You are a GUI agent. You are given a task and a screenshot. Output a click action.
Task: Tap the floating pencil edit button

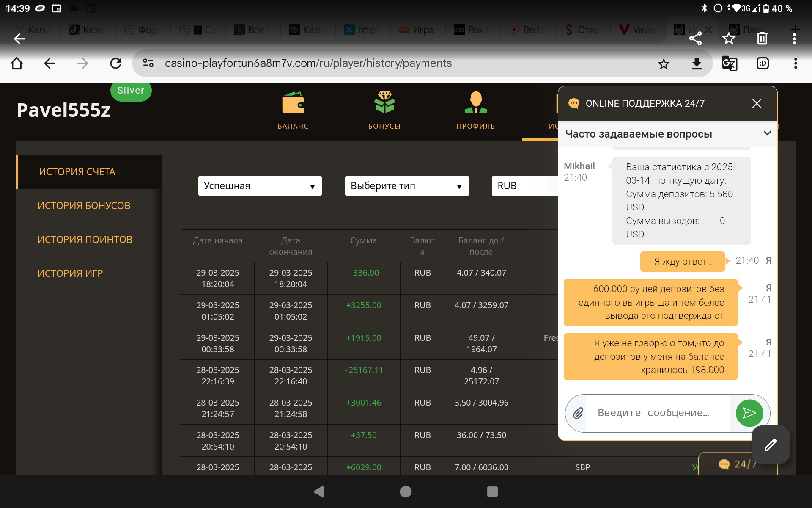(x=770, y=444)
